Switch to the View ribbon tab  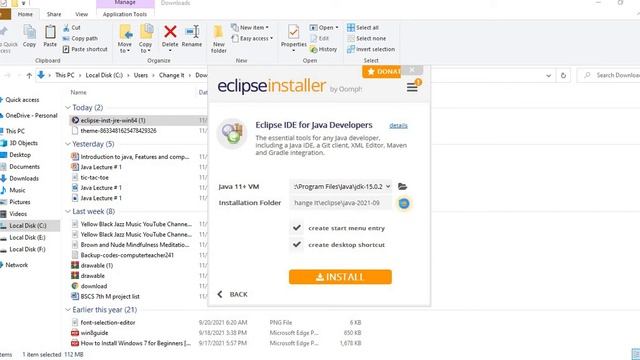click(x=81, y=14)
